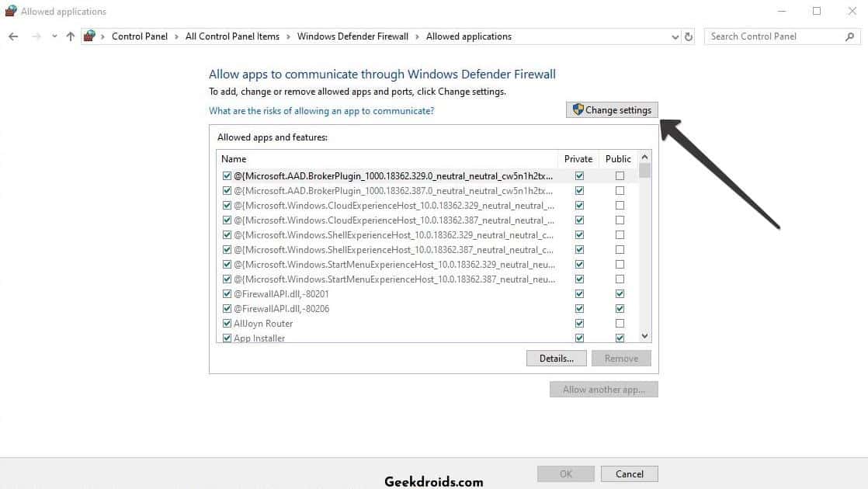This screenshot has width=868, height=489.
Task: Toggle Private checkbox for @FirewallAPI.dll,-80206
Action: coord(580,309)
